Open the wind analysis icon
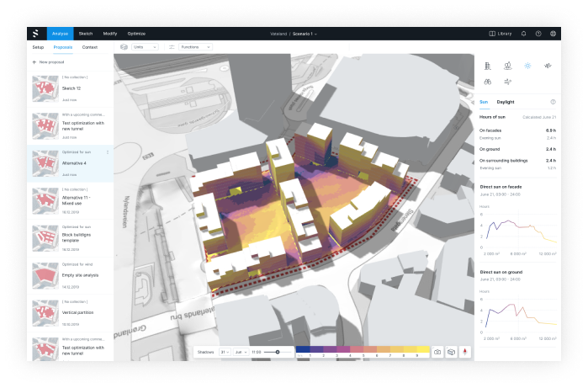 [507, 82]
